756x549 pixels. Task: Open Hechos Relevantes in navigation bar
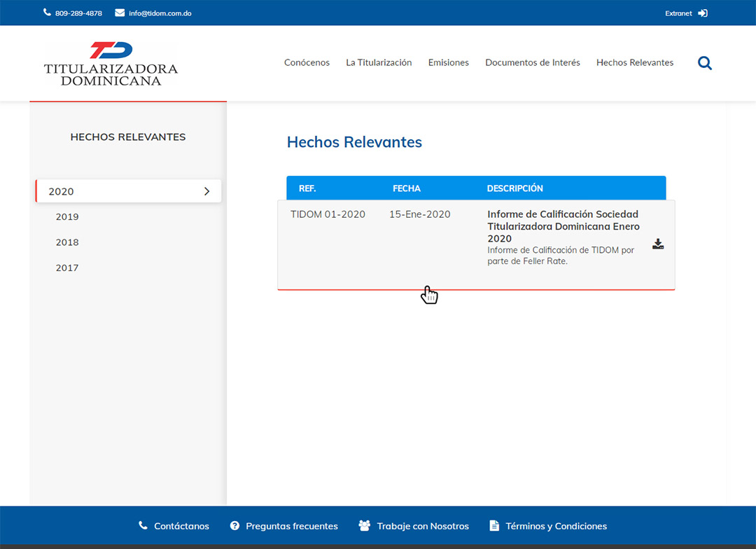634,63
